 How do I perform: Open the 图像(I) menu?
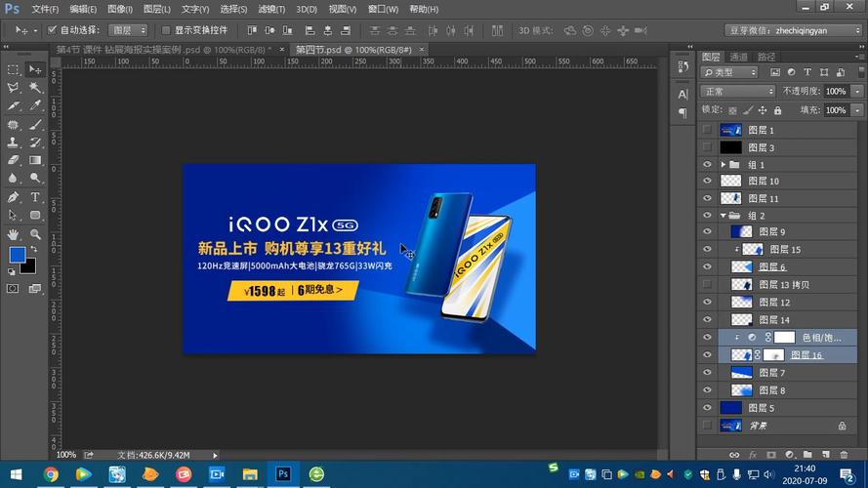(x=119, y=10)
